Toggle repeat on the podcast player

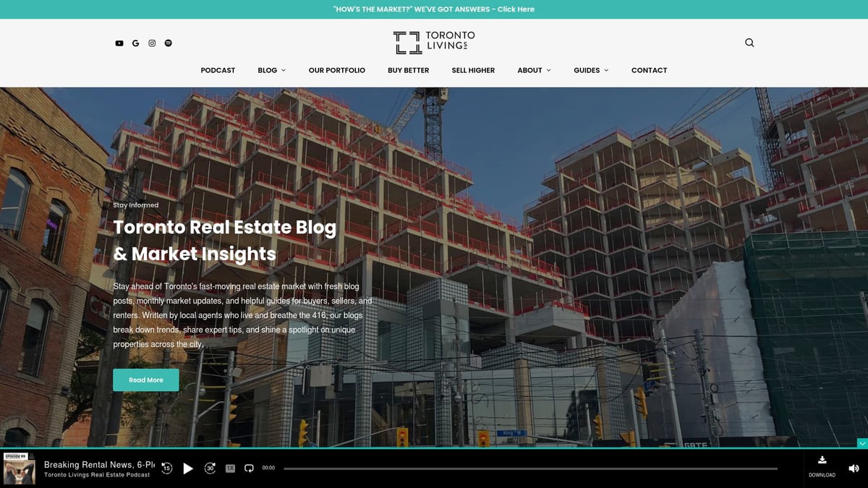[248, 468]
